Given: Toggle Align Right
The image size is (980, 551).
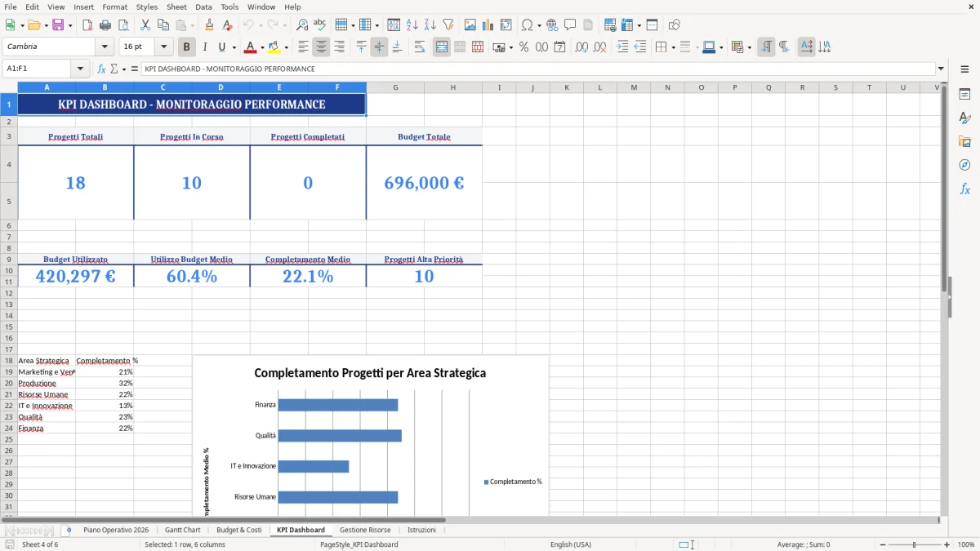Looking at the screenshot, I should click(339, 47).
